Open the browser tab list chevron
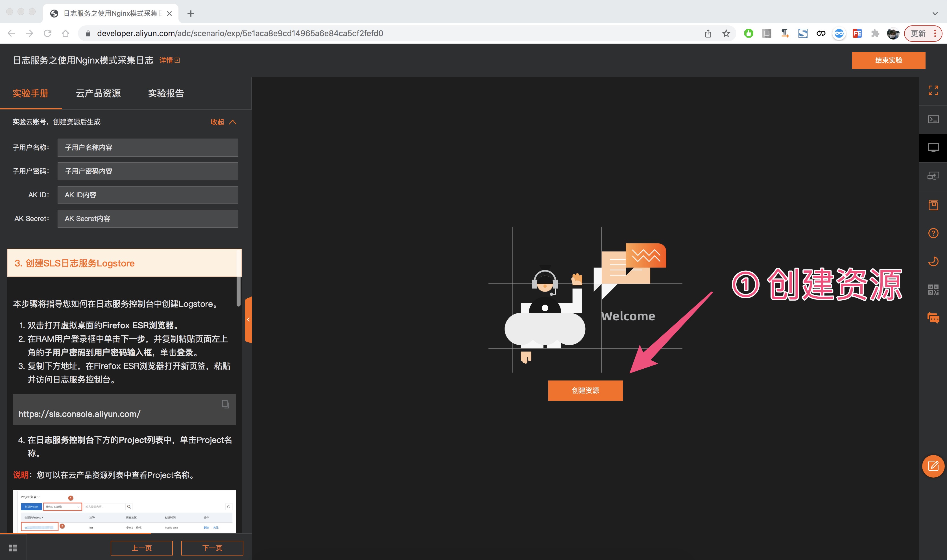The width and height of the screenshot is (947, 560). tap(935, 14)
